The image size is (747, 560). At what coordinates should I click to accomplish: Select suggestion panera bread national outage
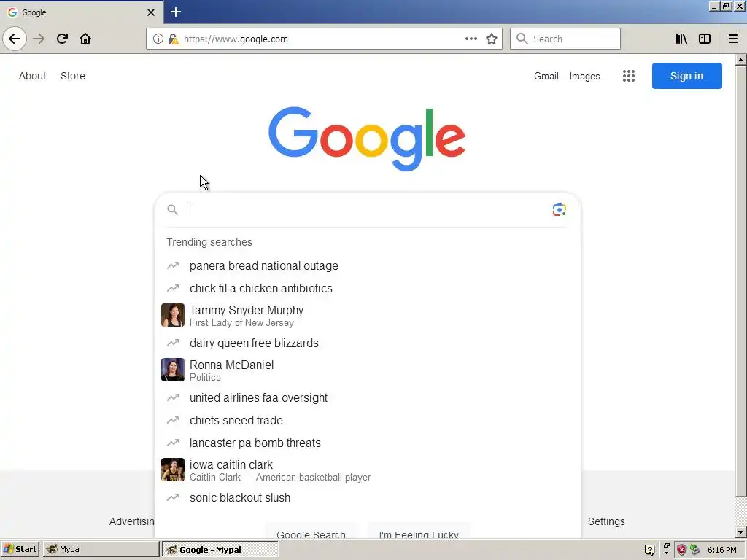pyautogui.click(x=368, y=265)
